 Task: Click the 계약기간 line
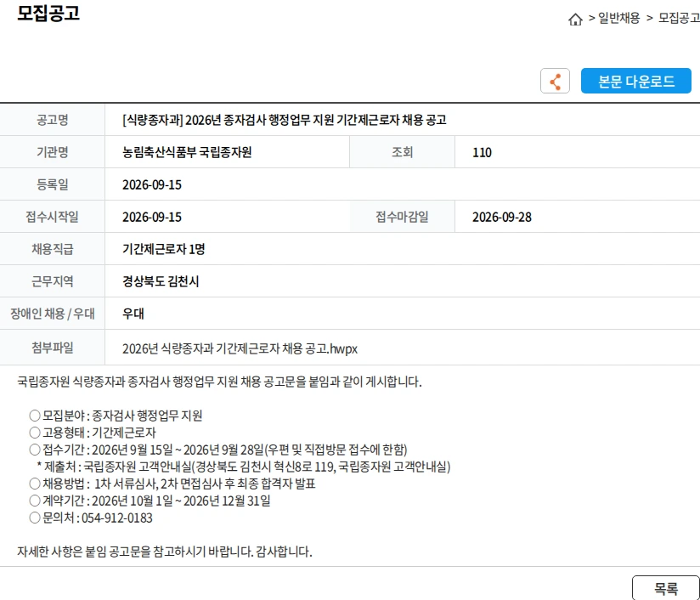tap(150, 501)
